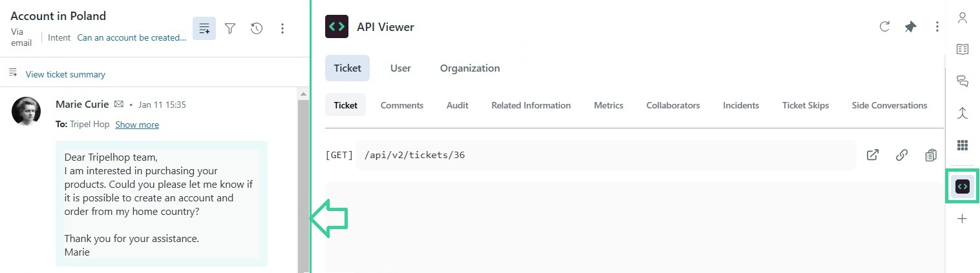This screenshot has width=980, height=273.
Task: Switch to the Organization tab
Action: (470, 68)
